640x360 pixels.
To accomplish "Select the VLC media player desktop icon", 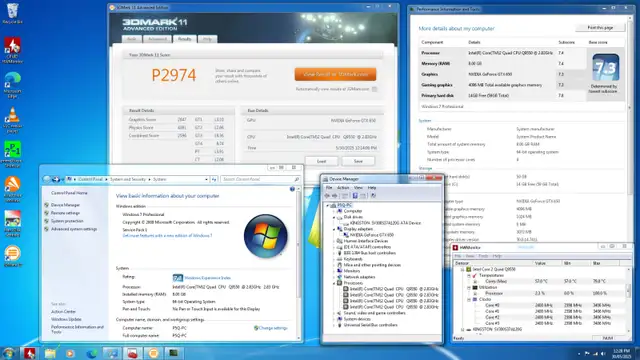I will coord(12,120).
